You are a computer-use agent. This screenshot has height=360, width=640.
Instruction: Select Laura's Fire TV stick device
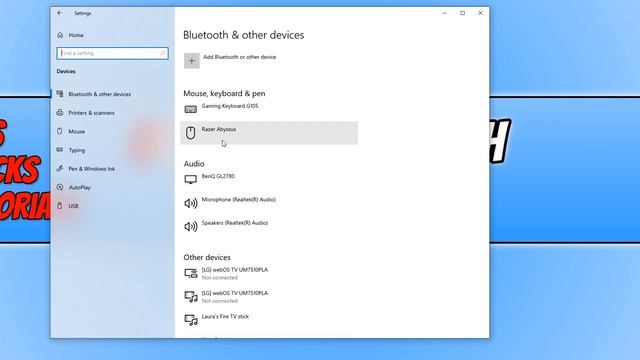coord(269,320)
